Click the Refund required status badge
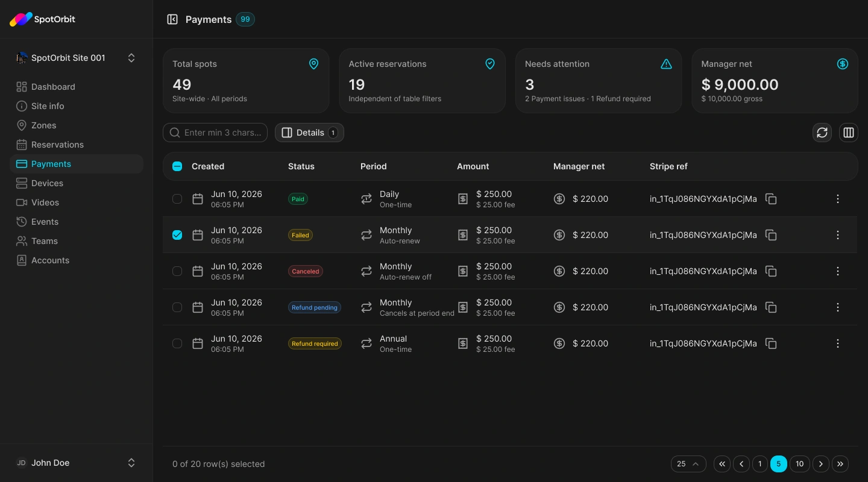Viewport: 868px width, 482px height. pyautogui.click(x=315, y=343)
